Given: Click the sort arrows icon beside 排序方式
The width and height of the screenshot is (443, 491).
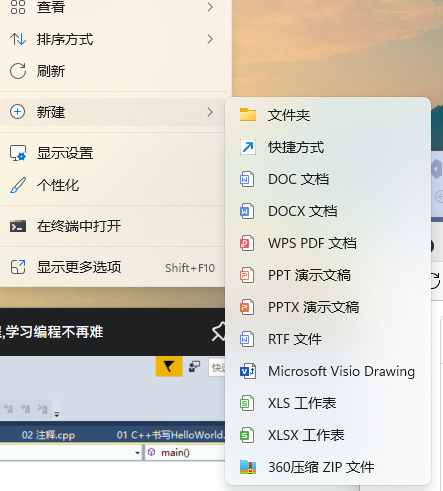Looking at the screenshot, I should pyautogui.click(x=18, y=39).
